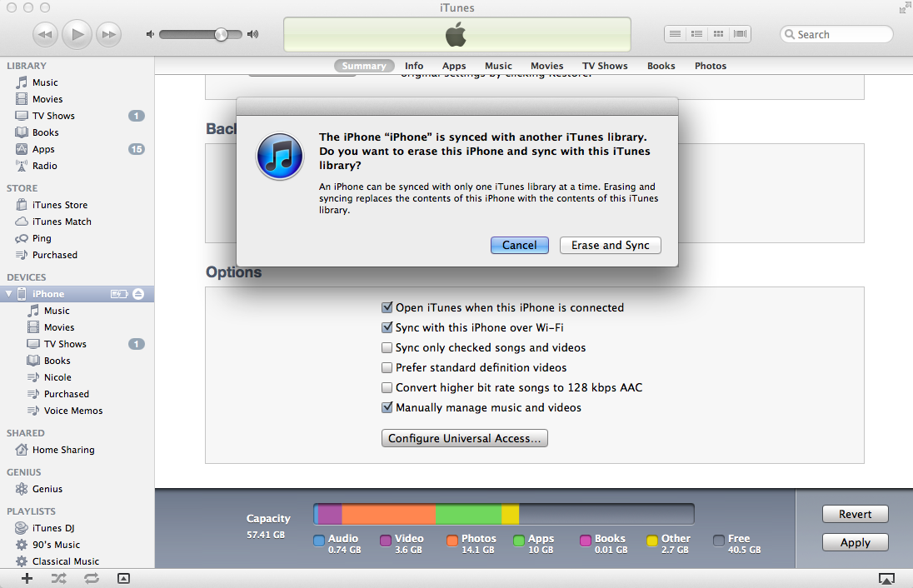Click Cancel in the dialog
913x588 pixels.
click(x=519, y=245)
